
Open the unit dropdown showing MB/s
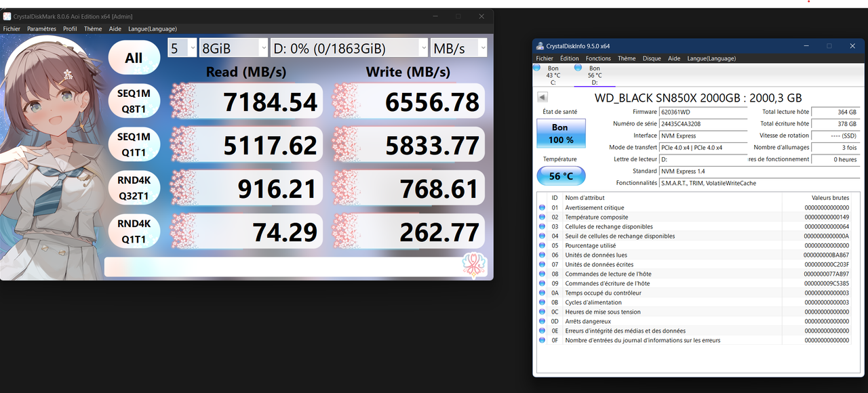459,47
